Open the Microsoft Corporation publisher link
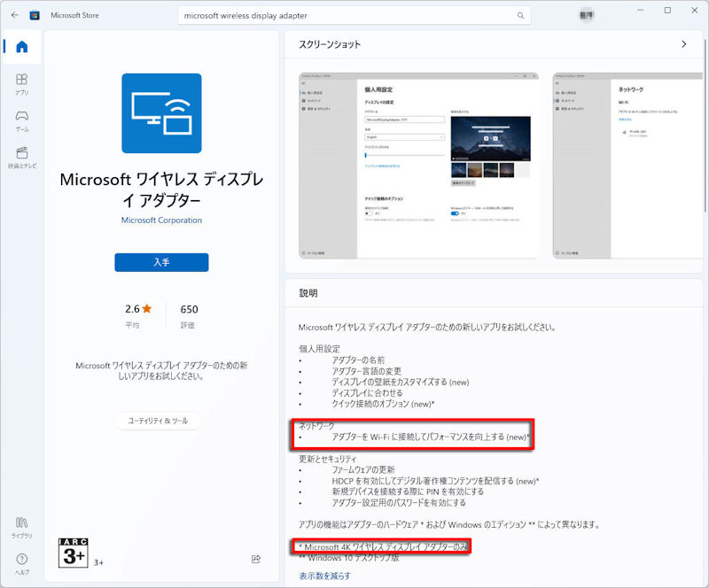The width and height of the screenshot is (709, 588). 161,220
